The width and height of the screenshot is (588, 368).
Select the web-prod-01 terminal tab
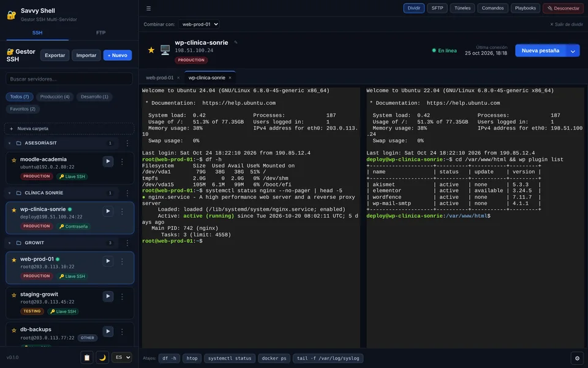pyautogui.click(x=160, y=78)
